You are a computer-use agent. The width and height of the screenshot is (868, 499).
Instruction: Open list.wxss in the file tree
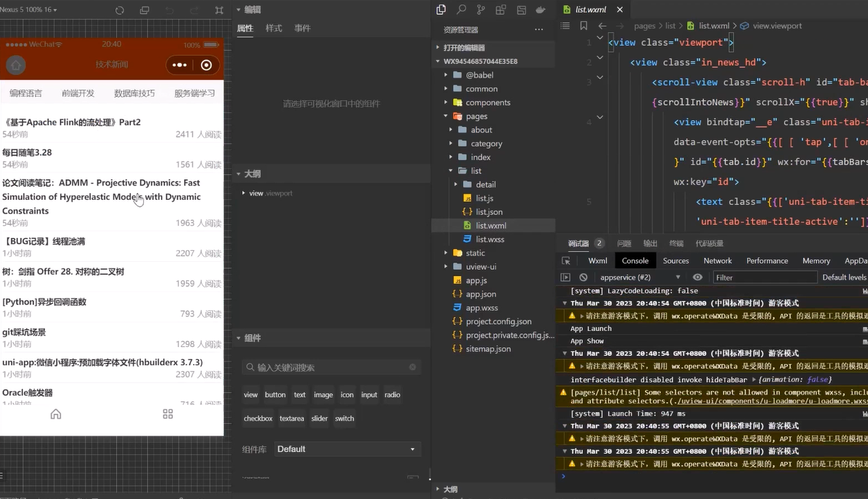(x=490, y=239)
